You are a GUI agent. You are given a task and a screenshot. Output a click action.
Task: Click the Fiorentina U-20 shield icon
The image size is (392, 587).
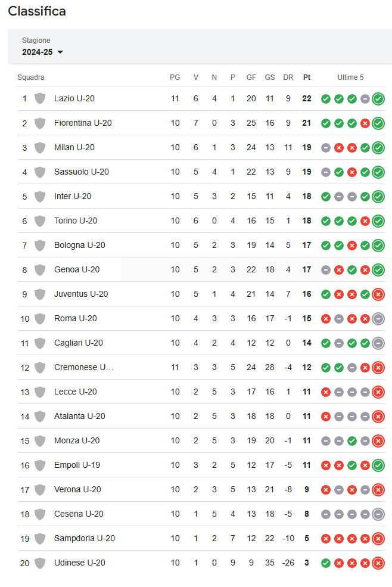tap(40, 123)
